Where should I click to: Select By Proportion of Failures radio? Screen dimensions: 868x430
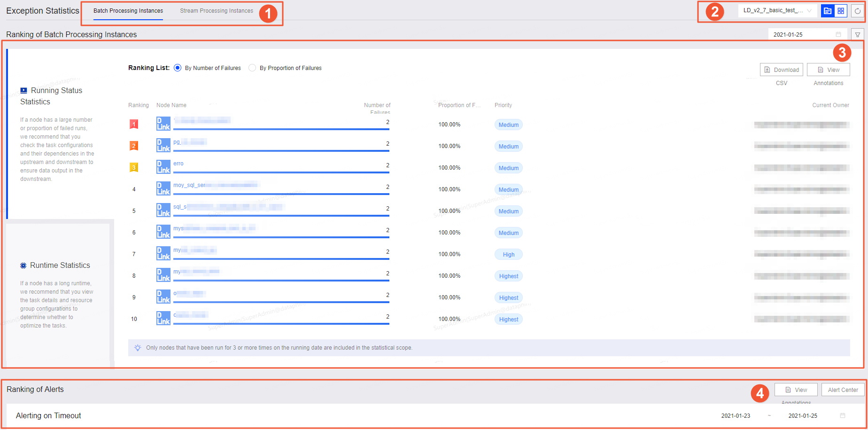252,68
